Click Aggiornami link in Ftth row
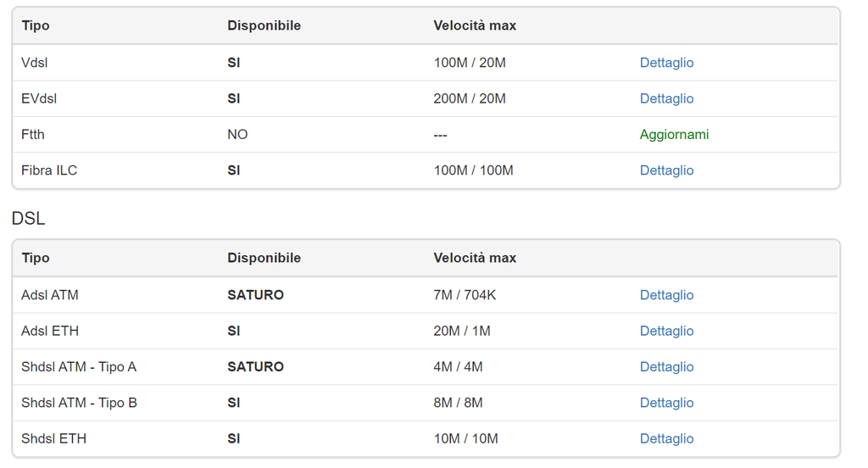 tap(674, 134)
